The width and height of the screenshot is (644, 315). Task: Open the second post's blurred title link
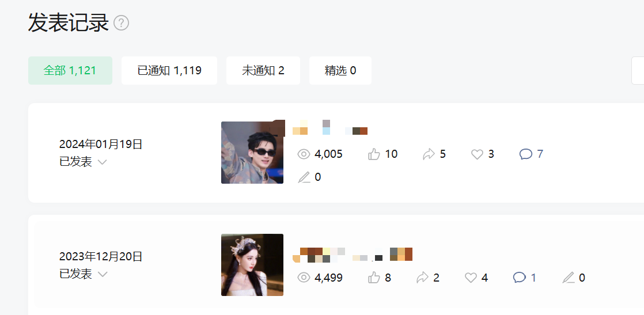click(353, 255)
